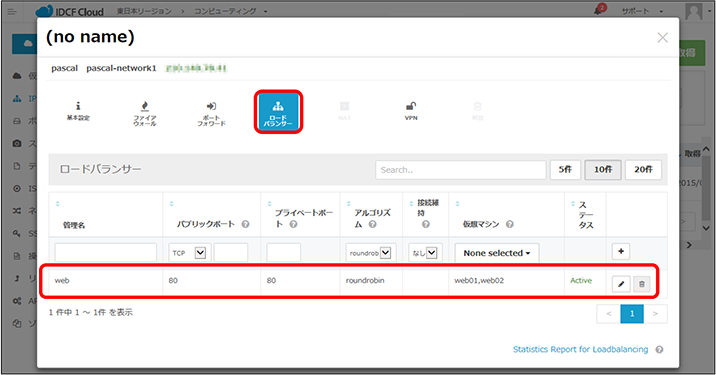Open the ファイアウォール firewall tab
Image resolution: width=716 pixels, height=375 pixels.
click(145, 113)
